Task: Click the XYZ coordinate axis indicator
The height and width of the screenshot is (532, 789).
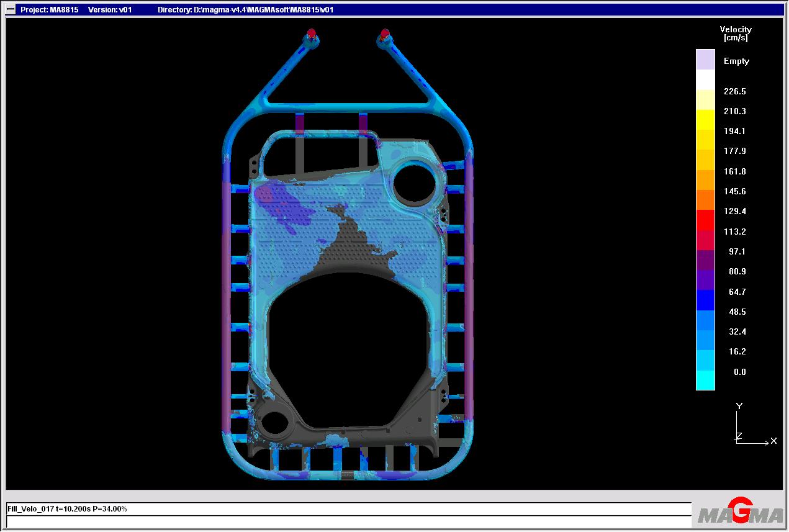Action: click(755, 424)
